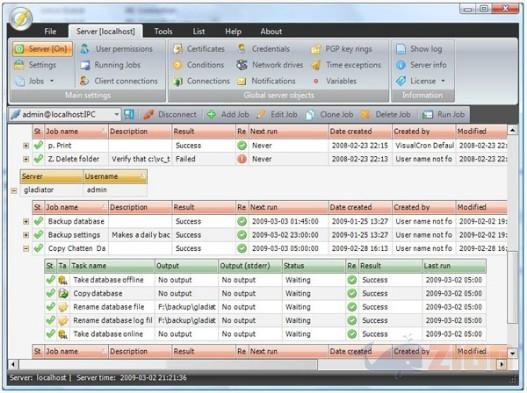Open Certificates manager
This screenshot has width=527, height=393.
(x=199, y=49)
